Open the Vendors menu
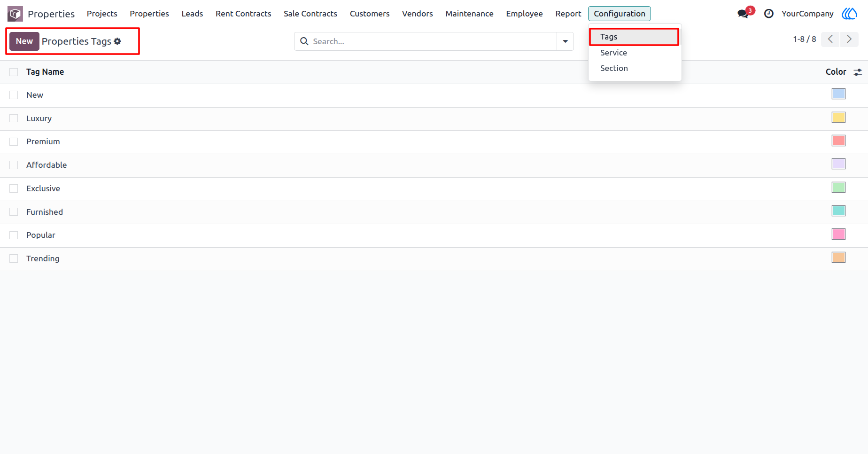Viewport: 868px width, 454px height. click(x=418, y=14)
